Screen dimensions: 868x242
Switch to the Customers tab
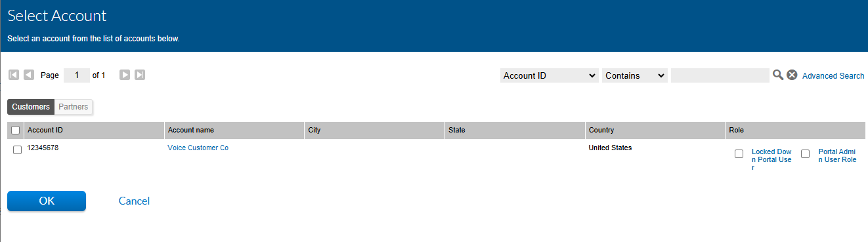pos(31,107)
